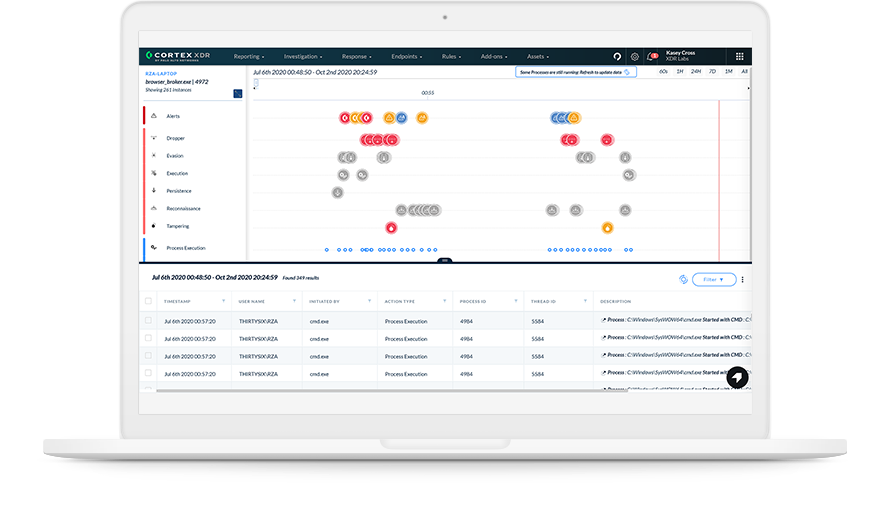Click the Cortex XDR logo
The image size is (886, 512).
pyautogui.click(x=181, y=57)
